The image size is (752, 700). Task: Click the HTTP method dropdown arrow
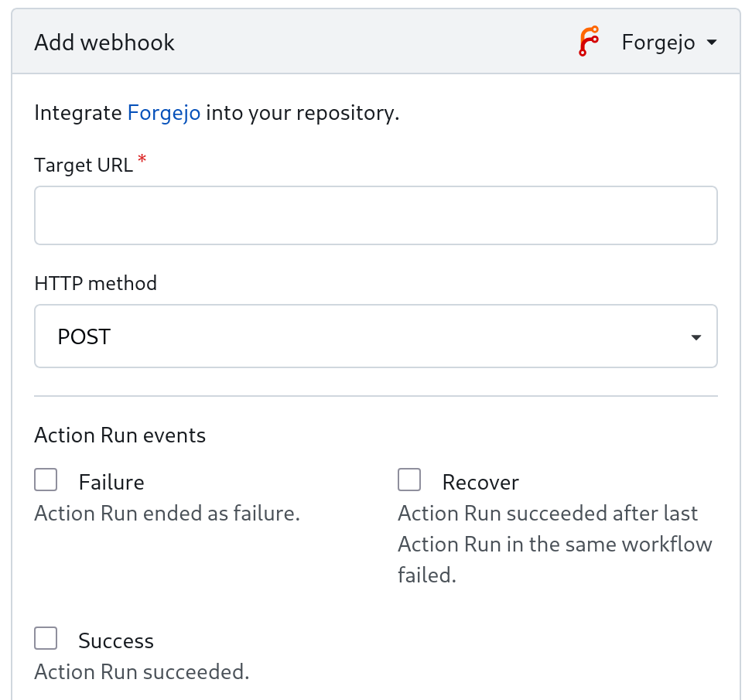click(x=696, y=337)
